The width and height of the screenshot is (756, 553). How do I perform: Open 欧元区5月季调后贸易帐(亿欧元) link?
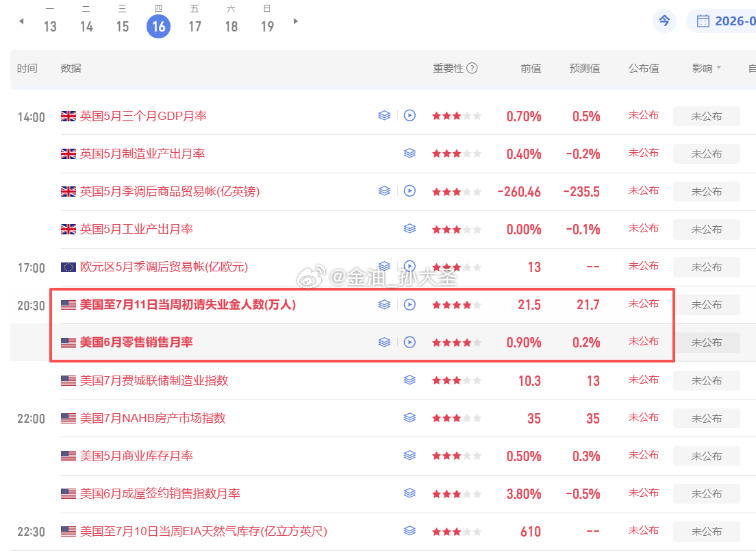coord(164,267)
